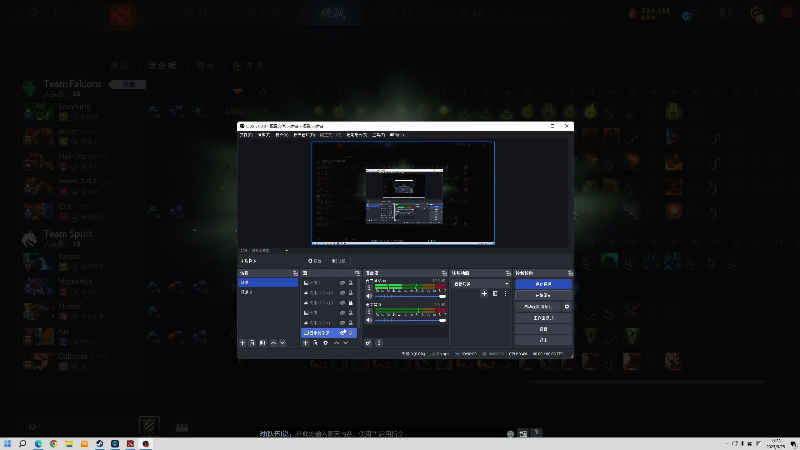800x450 pixels.
Task: Move source down with Sources panel down arrow
Action: [346, 343]
